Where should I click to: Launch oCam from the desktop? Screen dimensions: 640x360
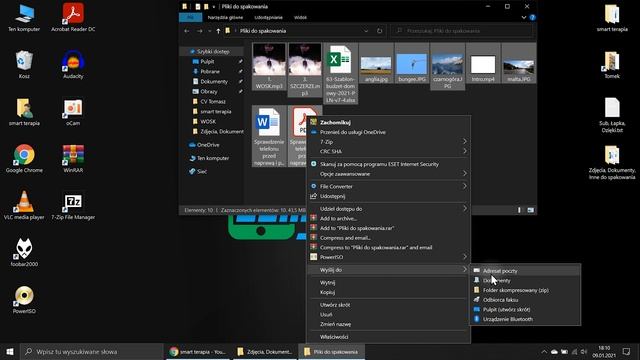[x=73, y=111]
